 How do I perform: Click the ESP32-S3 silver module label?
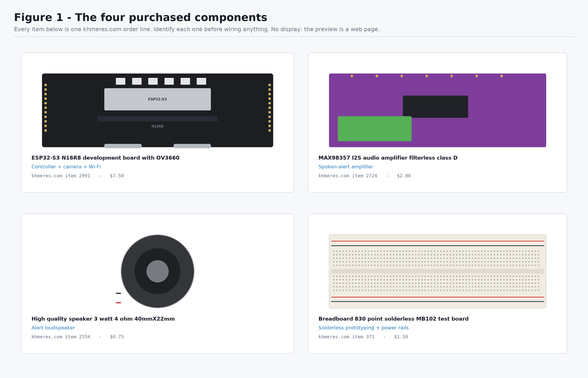tap(157, 99)
